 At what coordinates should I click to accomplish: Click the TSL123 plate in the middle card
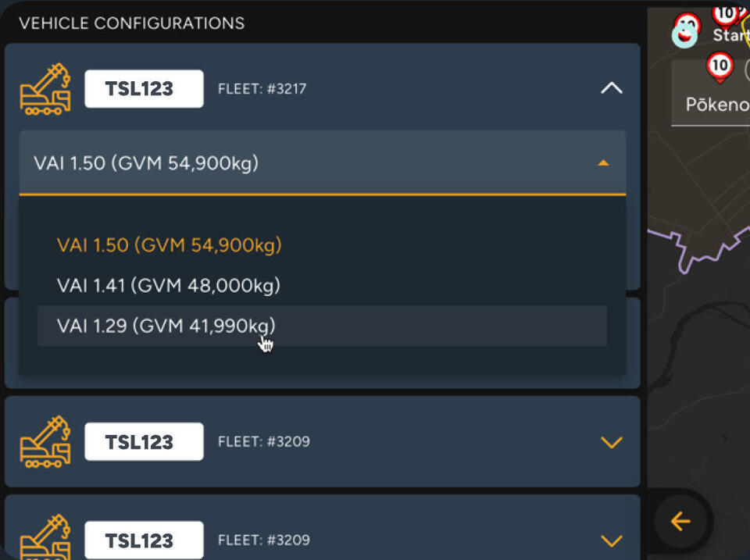(144, 442)
